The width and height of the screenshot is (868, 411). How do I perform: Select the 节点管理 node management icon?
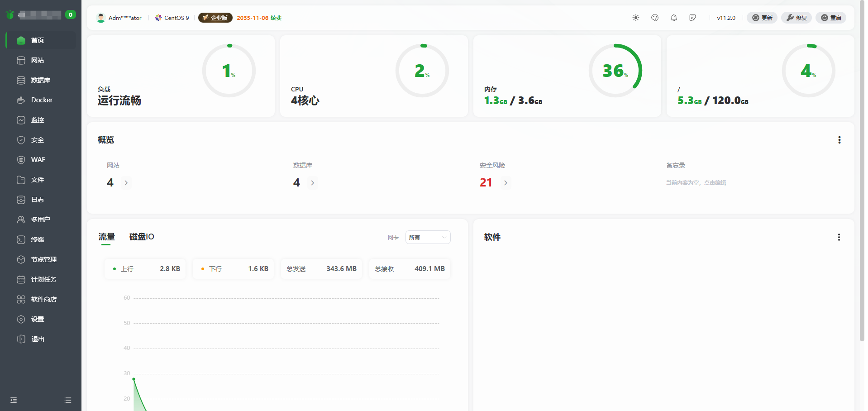click(x=21, y=259)
